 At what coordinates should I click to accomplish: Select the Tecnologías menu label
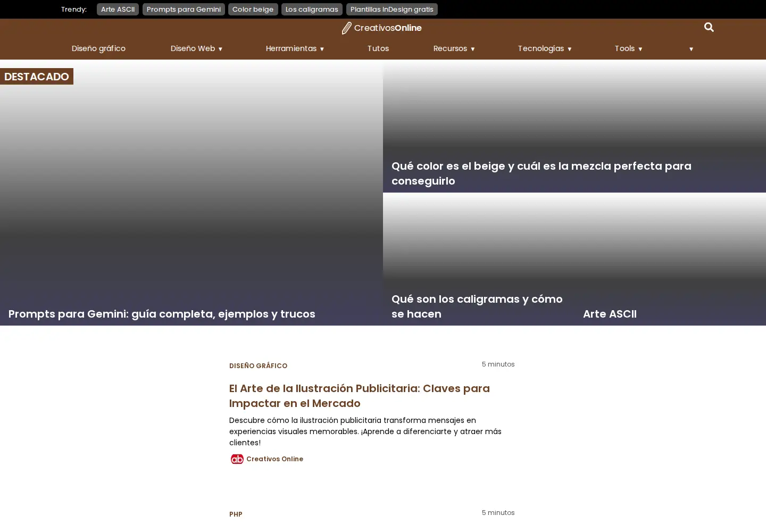pos(540,48)
